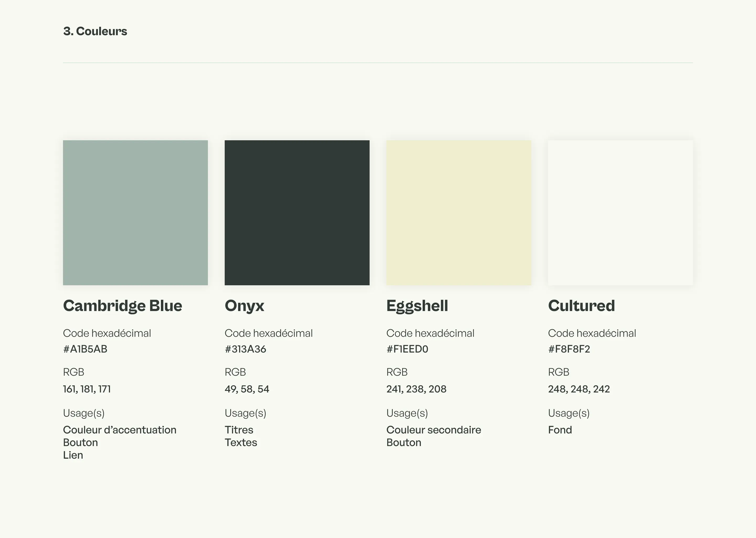Screen dimensions: 756x538
Task: Click the RGB value 248, 248, 242
Action: (579, 389)
